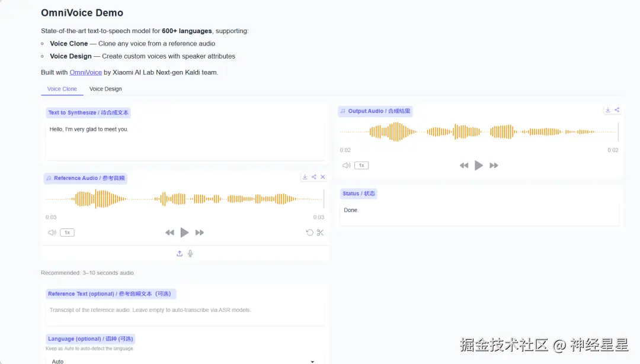Viewport: 640px width, 364px height.
Task: Play the Output Audio
Action: click(x=479, y=166)
